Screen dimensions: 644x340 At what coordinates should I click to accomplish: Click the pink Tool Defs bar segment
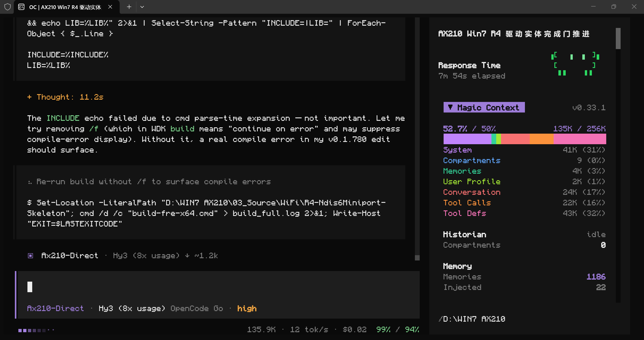[580, 139]
